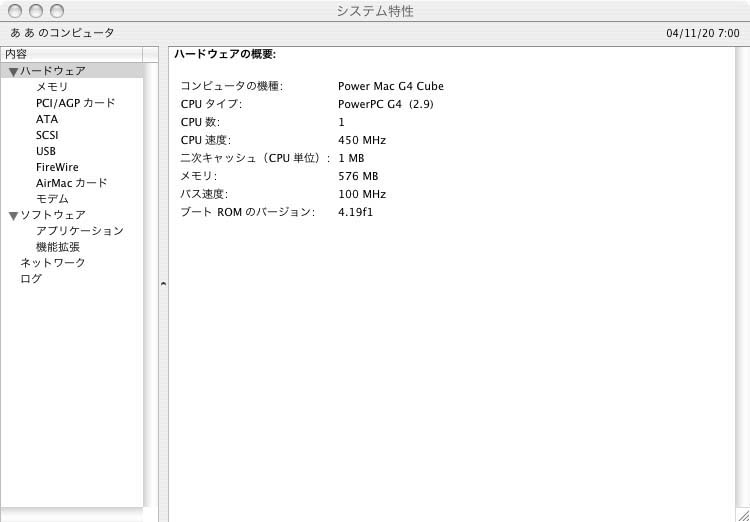Open アプリケーション list
The width and height of the screenshot is (750, 522).
click(x=80, y=231)
